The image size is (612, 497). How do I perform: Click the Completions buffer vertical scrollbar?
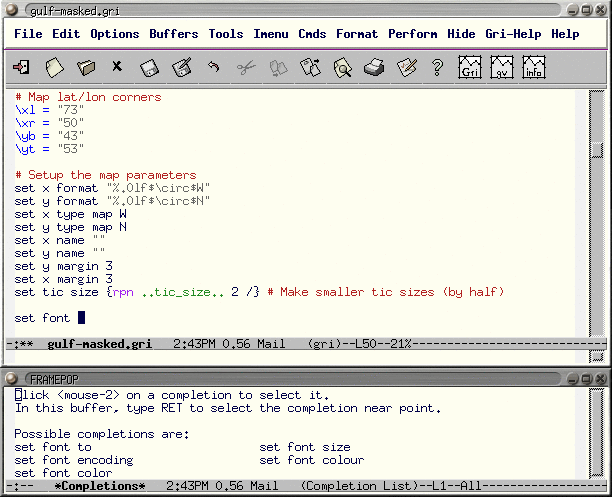tap(597, 433)
